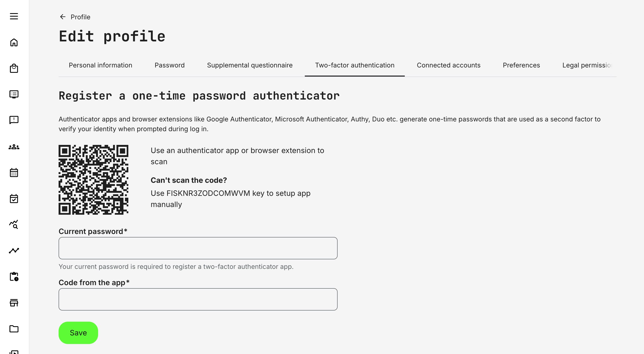
Task: Switch to the Personal information tab
Action: [100, 65]
